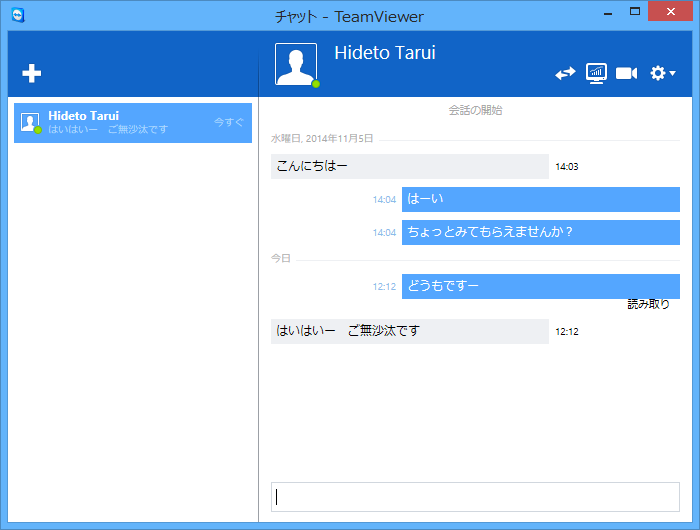Image resolution: width=700 pixels, height=530 pixels.
Task: Click the "今日" date separator label
Action: click(x=281, y=258)
